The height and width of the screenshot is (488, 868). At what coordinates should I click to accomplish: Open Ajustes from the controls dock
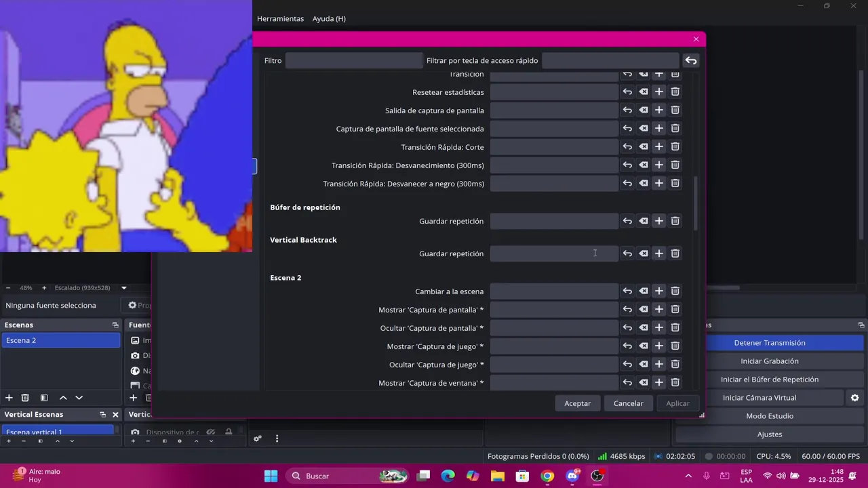[770, 434]
